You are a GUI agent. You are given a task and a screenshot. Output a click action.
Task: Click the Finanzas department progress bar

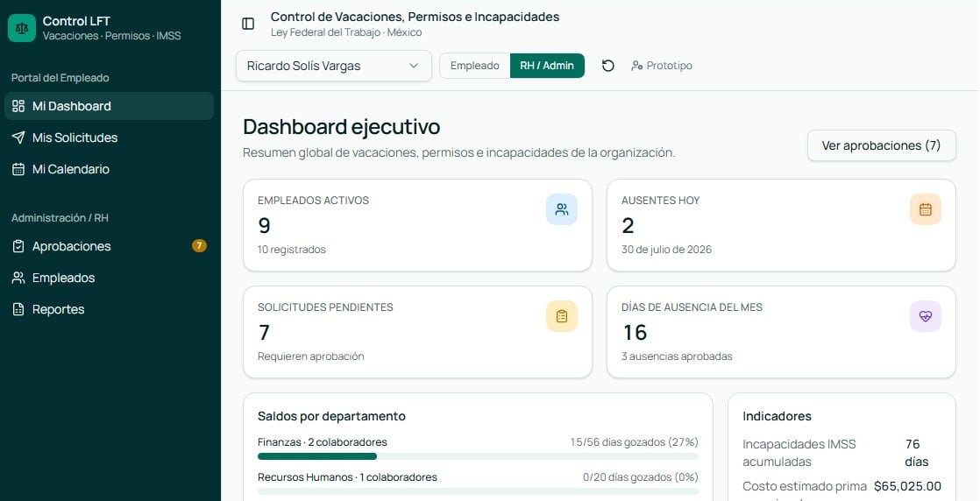click(x=478, y=456)
